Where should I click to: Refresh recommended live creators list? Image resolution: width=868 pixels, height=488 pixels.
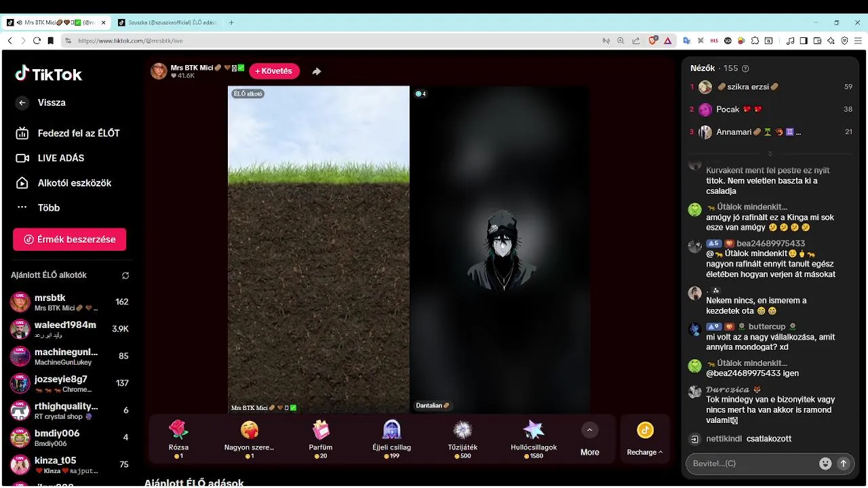coord(125,276)
